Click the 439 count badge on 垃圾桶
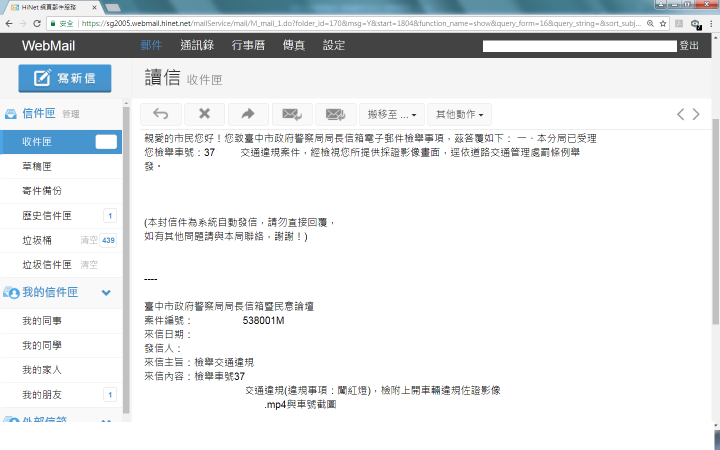Viewport: 720px width, 450px height. (108, 240)
